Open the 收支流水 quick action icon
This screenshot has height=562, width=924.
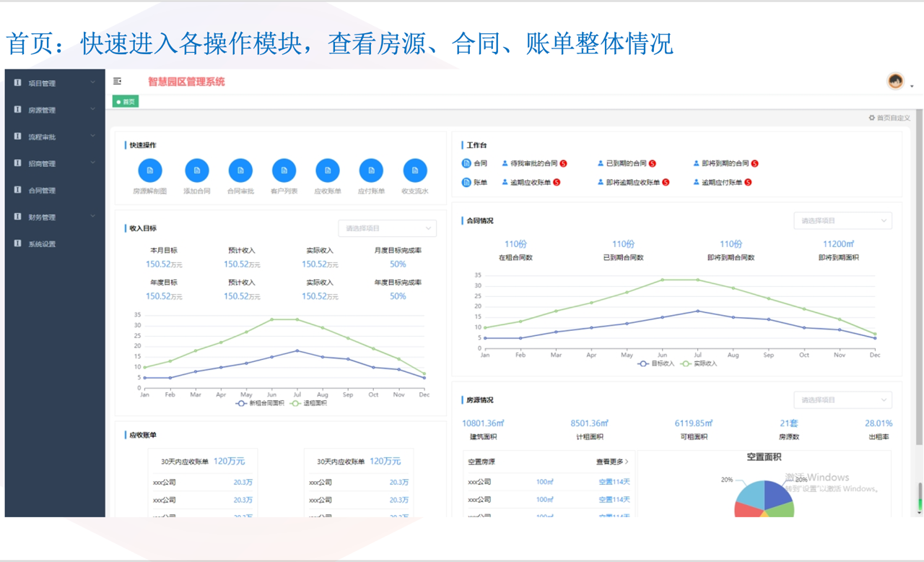pyautogui.click(x=415, y=170)
